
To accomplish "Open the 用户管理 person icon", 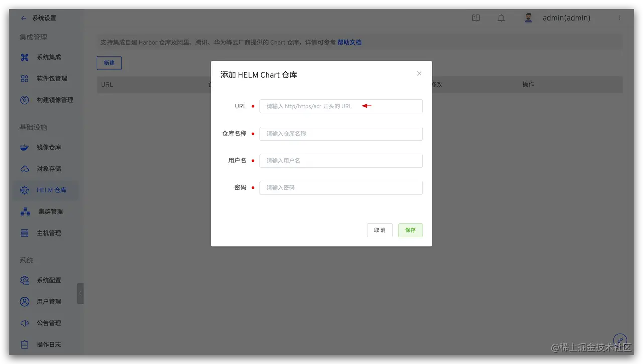I will [x=24, y=302].
